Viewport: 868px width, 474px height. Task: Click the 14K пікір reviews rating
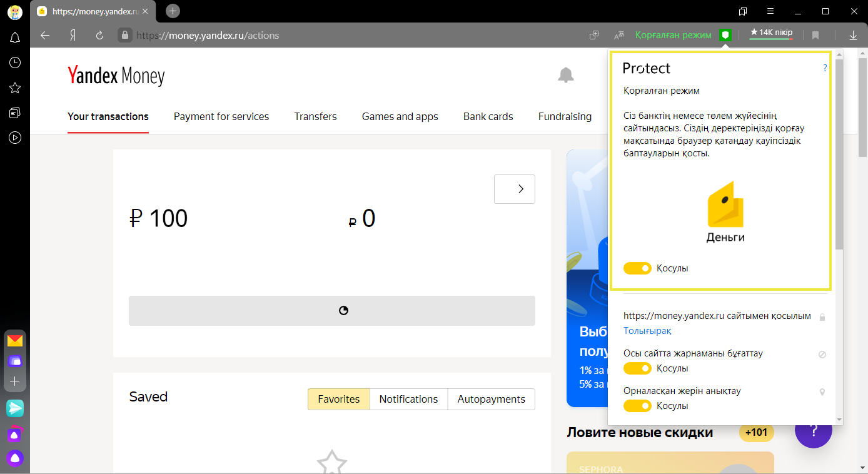(x=771, y=33)
